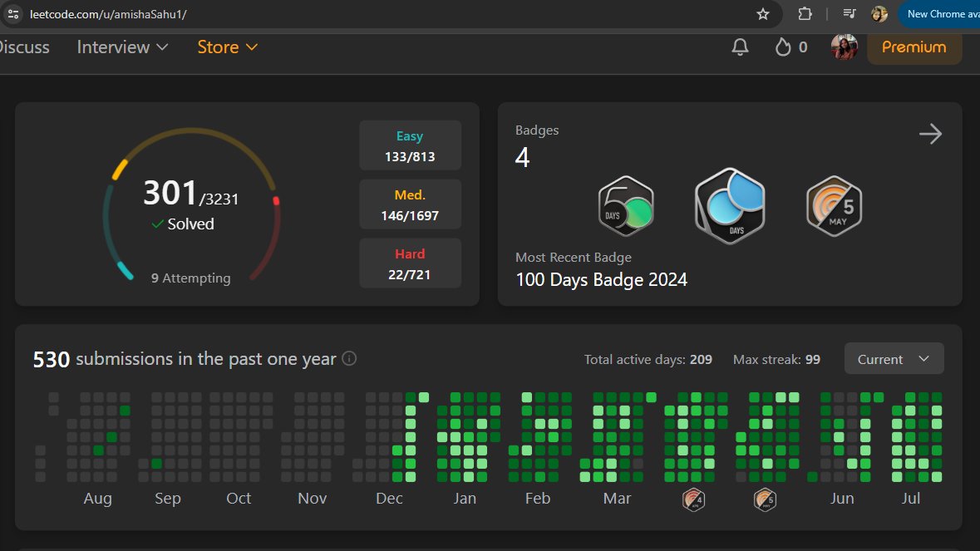Click the Feb month label under heatmap
Viewport: 980px width, 551px height.
click(538, 498)
